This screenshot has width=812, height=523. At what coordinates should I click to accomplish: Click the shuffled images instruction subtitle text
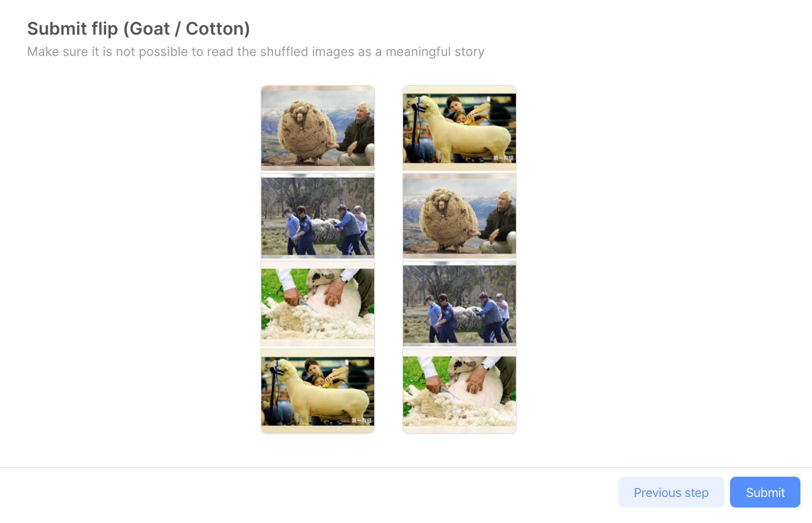coord(256,52)
